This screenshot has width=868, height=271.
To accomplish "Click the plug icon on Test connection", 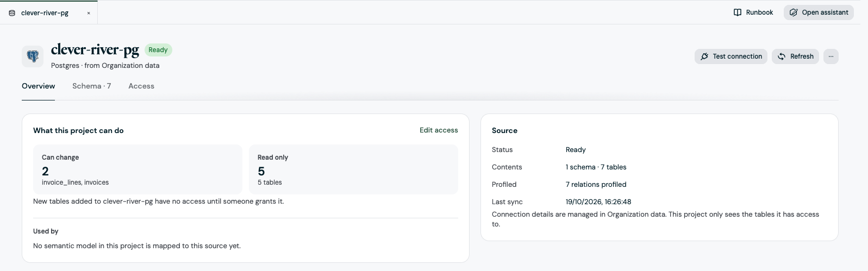I will [x=704, y=56].
